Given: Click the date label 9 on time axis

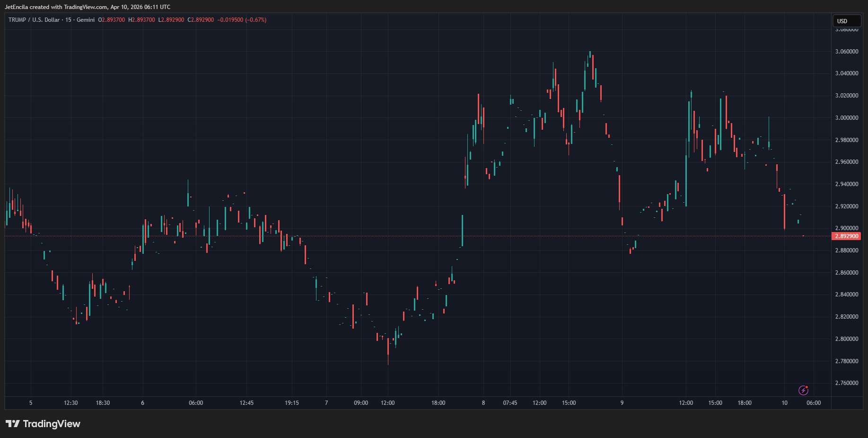Looking at the screenshot, I should 622,403.
